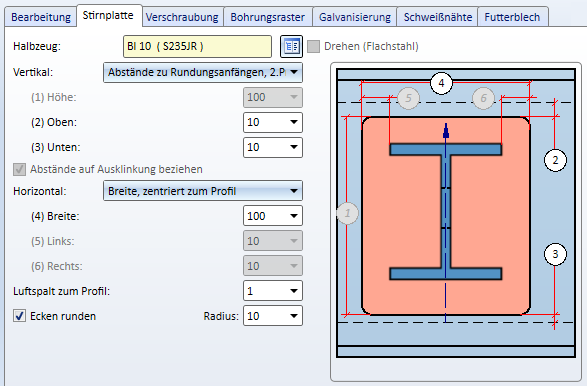Select the Stirnplatte tab
The image size is (587, 386).
coord(108,16)
